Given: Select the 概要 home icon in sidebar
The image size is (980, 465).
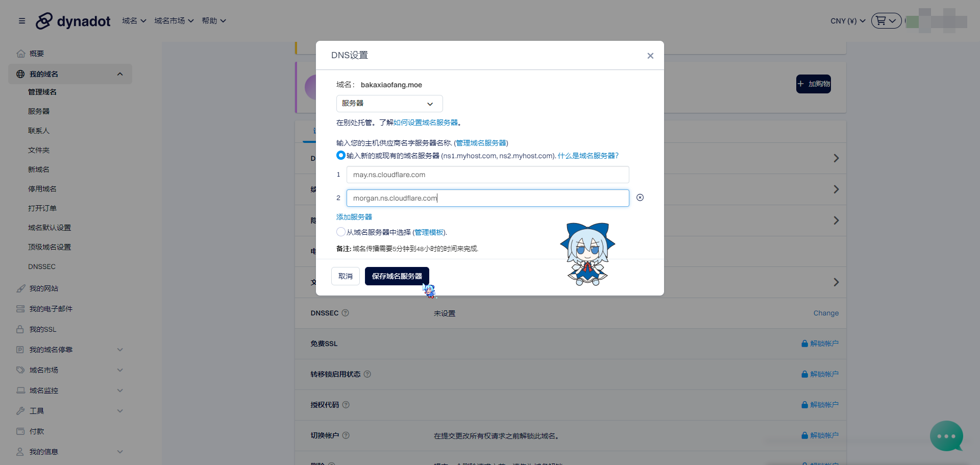Looking at the screenshot, I should coord(20,53).
